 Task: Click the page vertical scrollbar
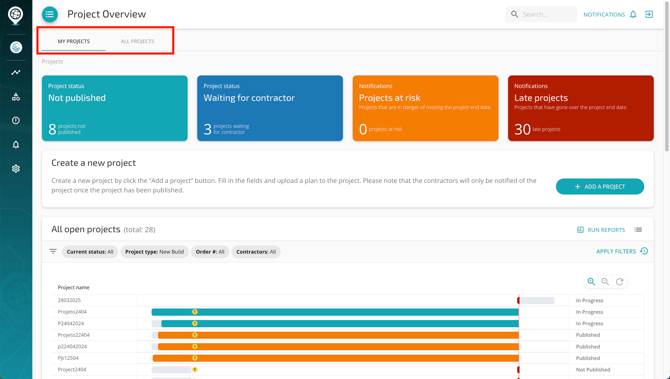tap(667, 76)
